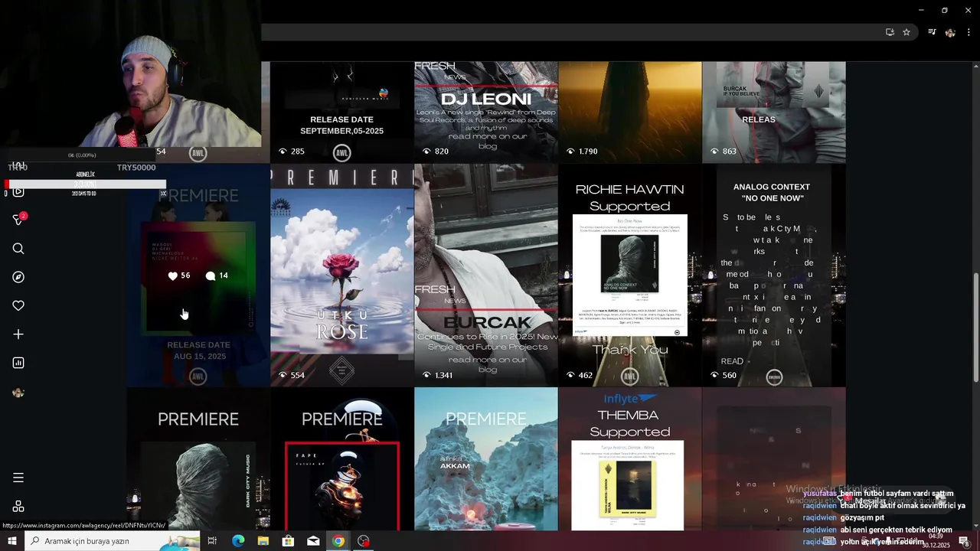Open the Windows Start menu
Image resolution: width=980 pixels, height=551 pixels.
(x=12, y=541)
